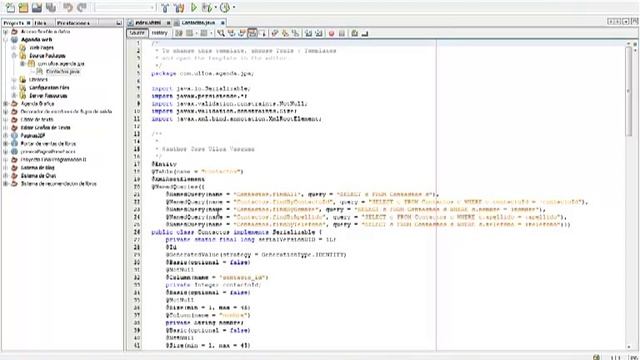Select the com.ulloa.agenda.jpa package

point(61,64)
